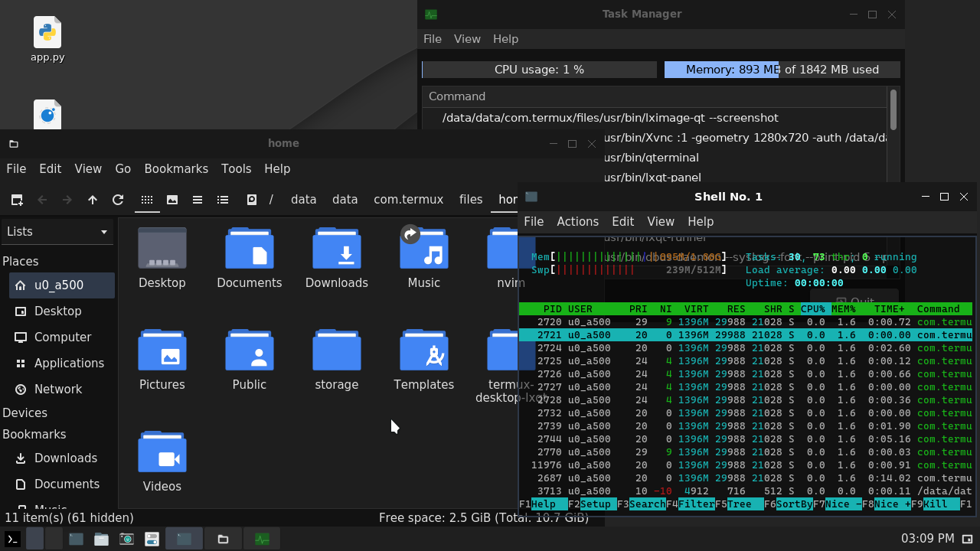The height and width of the screenshot is (551, 980).
Task: Launch screenshot camera tool from taskbar
Action: click(126, 539)
